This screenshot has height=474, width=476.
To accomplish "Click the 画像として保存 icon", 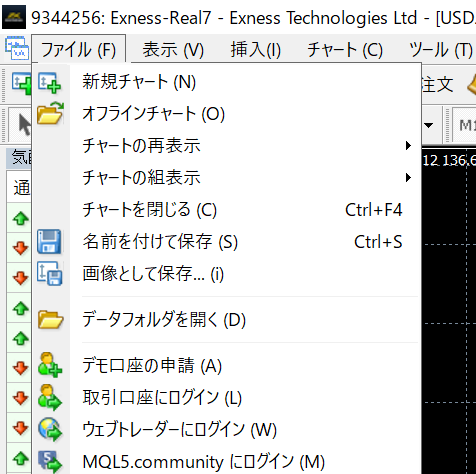I will pyautogui.click(x=50, y=273).
